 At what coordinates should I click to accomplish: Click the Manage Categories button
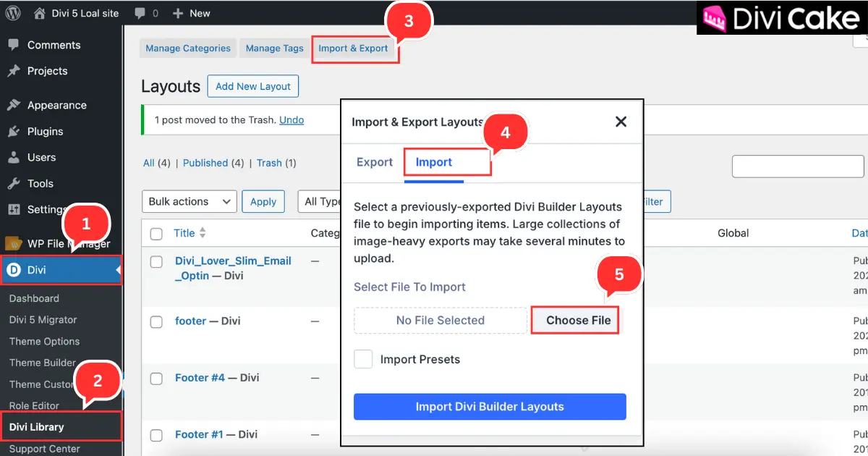pos(188,48)
